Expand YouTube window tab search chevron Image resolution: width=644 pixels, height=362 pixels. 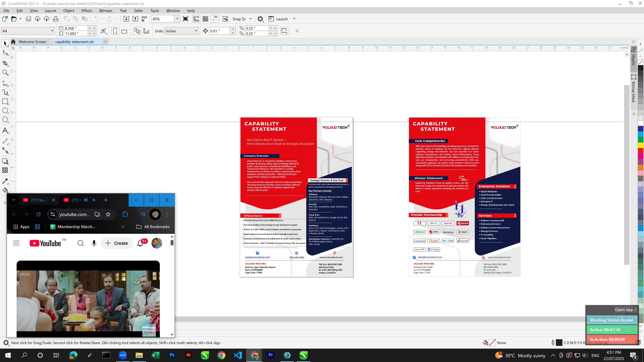tap(13, 200)
